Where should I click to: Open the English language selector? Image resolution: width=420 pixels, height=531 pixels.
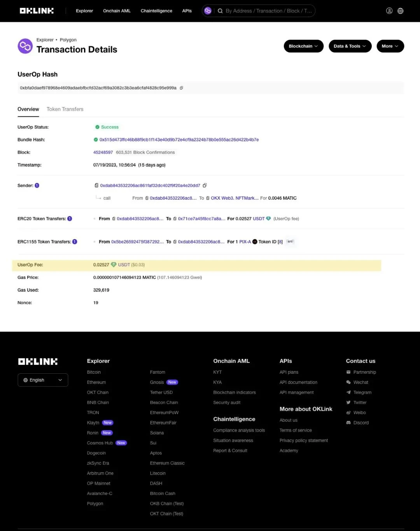pyautogui.click(x=43, y=380)
